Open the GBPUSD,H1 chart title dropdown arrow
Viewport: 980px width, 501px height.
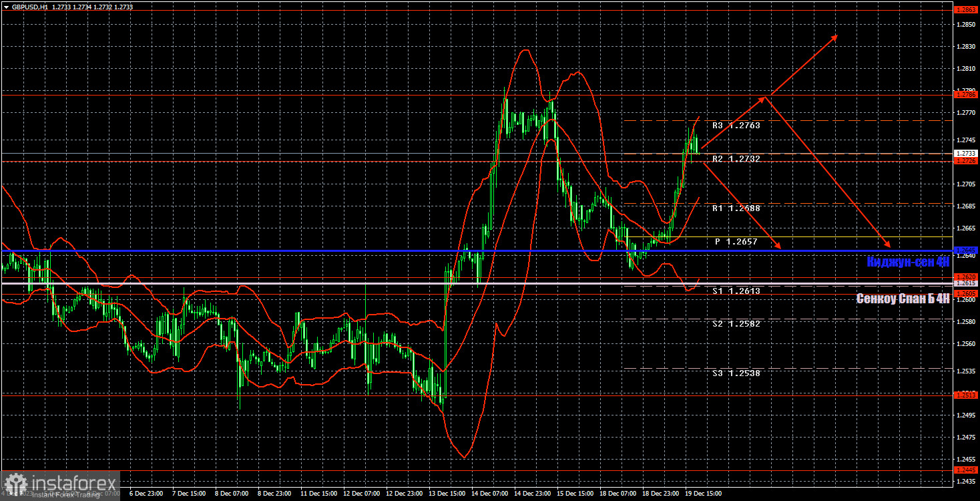(x=7, y=6)
